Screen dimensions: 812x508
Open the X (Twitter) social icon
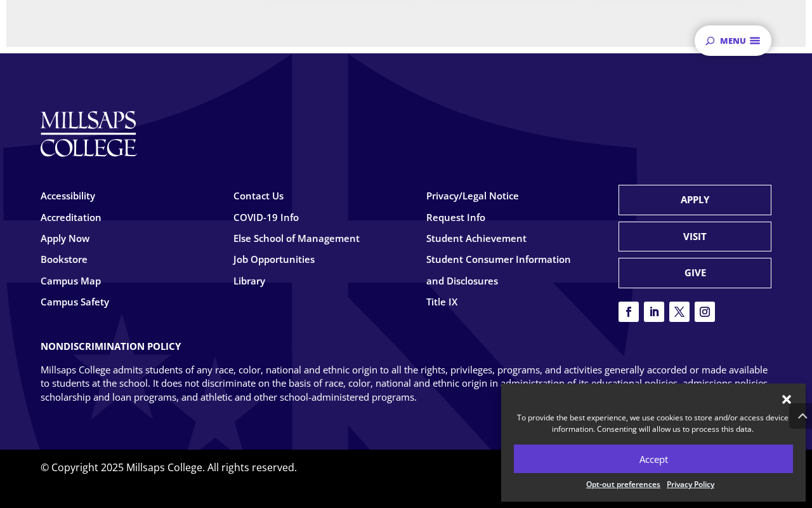point(679,312)
